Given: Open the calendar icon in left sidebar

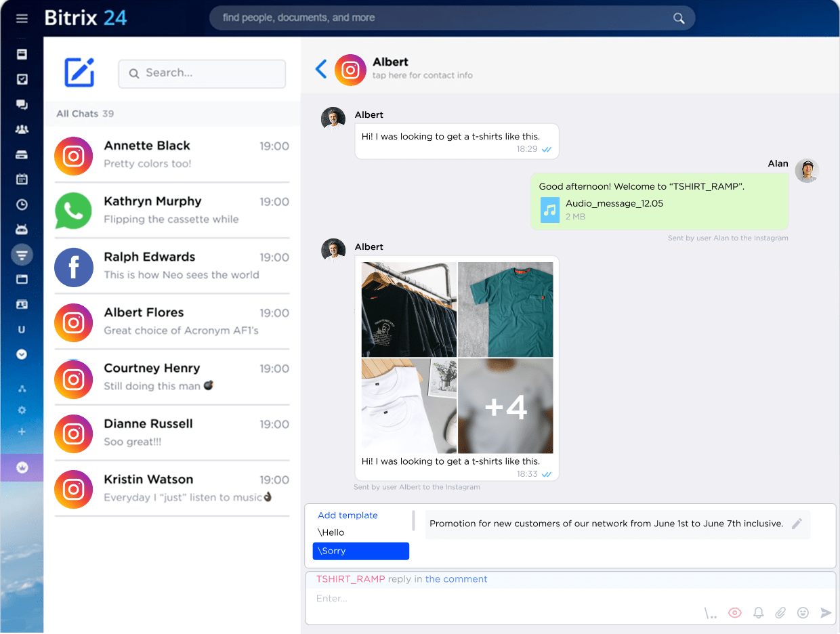Looking at the screenshot, I should coord(22,179).
